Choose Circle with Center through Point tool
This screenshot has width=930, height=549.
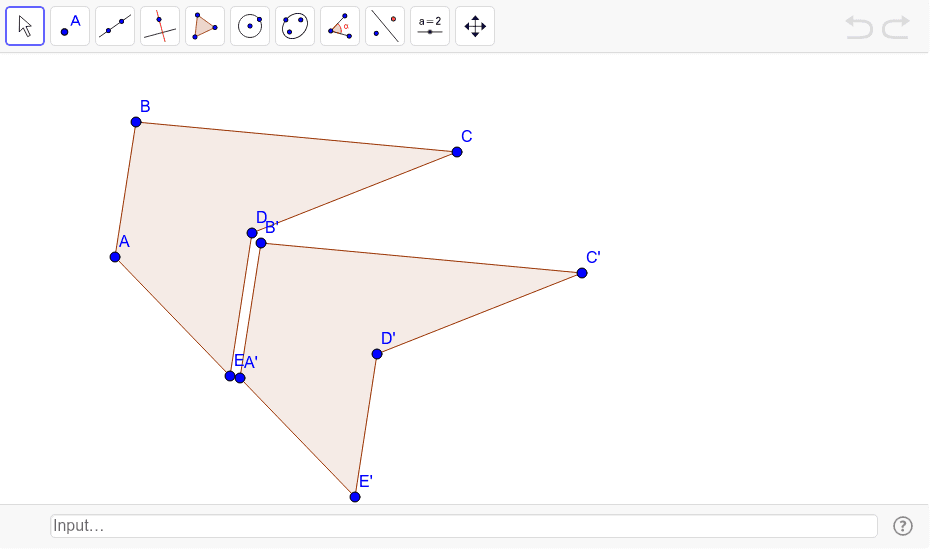tap(250, 26)
